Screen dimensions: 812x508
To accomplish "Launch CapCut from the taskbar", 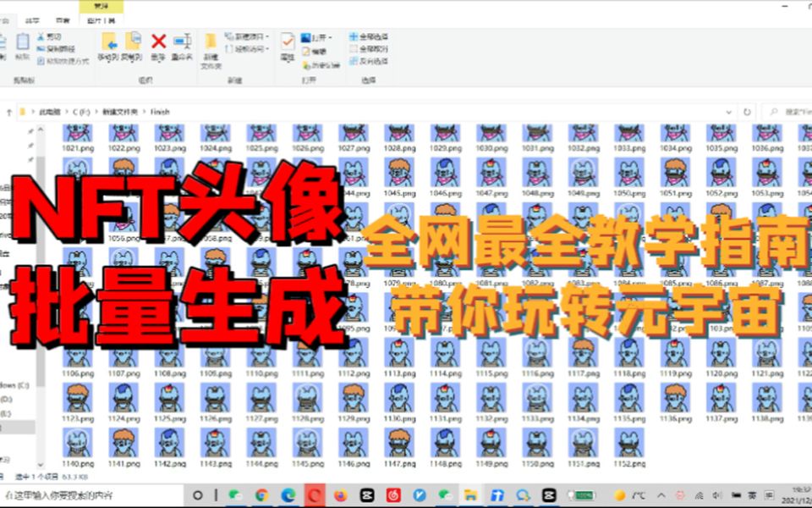I will coord(366,494).
